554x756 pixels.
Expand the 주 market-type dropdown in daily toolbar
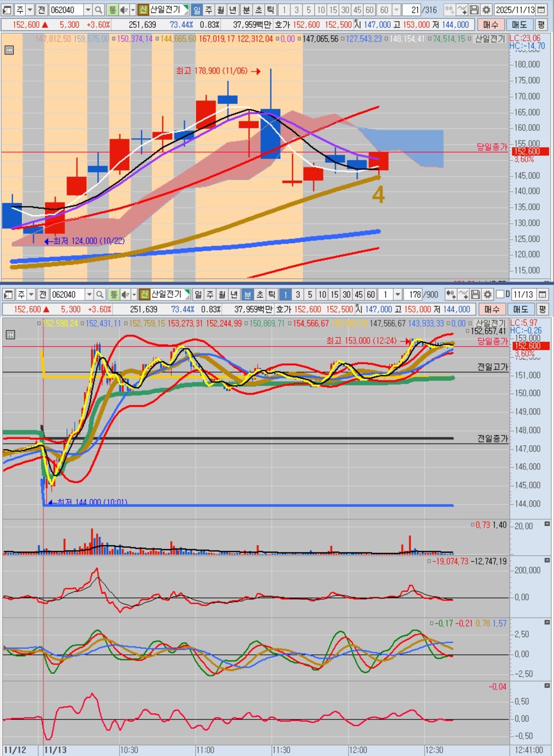coord(30,9)
